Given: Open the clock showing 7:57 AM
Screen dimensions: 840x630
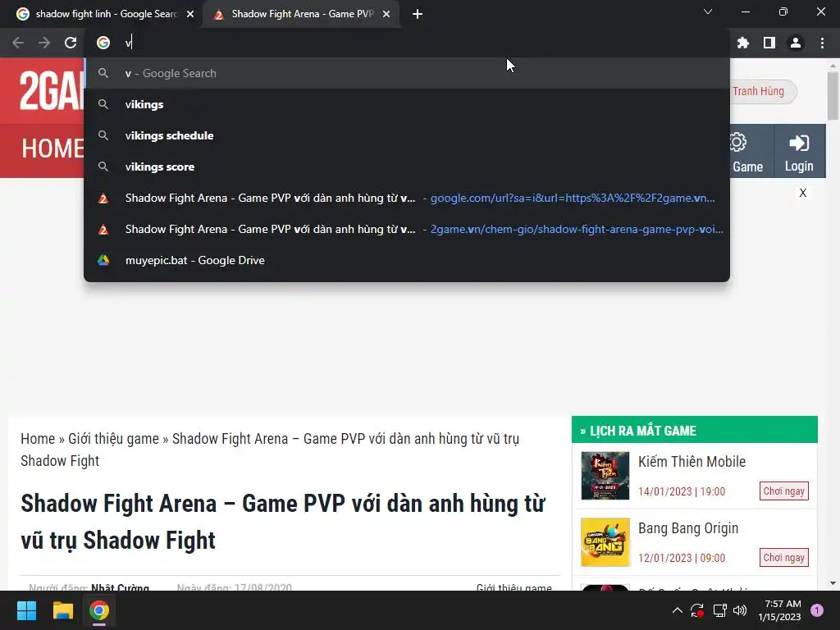Looking at the screenshot, I should [x=779, y=610].
